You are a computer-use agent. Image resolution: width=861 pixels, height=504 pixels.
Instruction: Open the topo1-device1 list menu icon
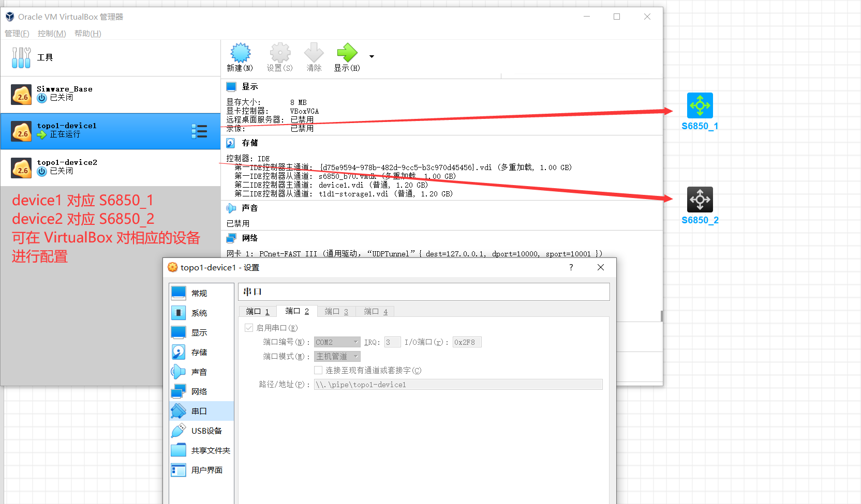click(x=199, y=131)
